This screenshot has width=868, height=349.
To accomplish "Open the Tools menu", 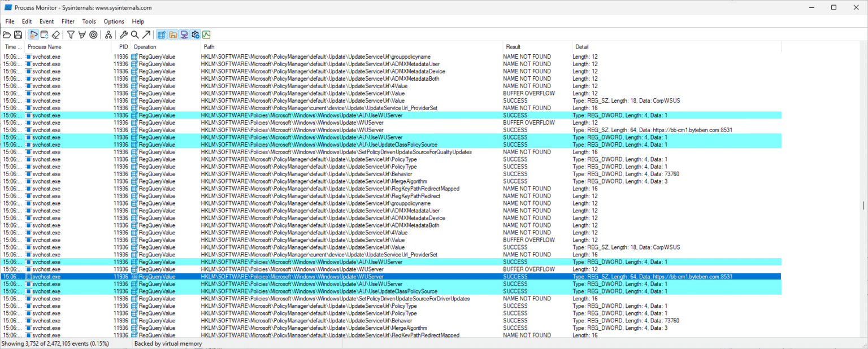I will pos(89,21).
